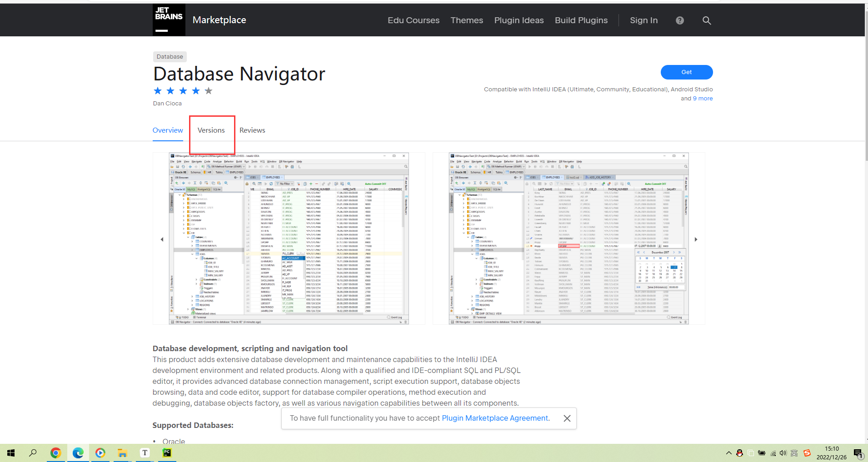Show hidden tray icons chevron
868x462 pixels.
(729, 453)
